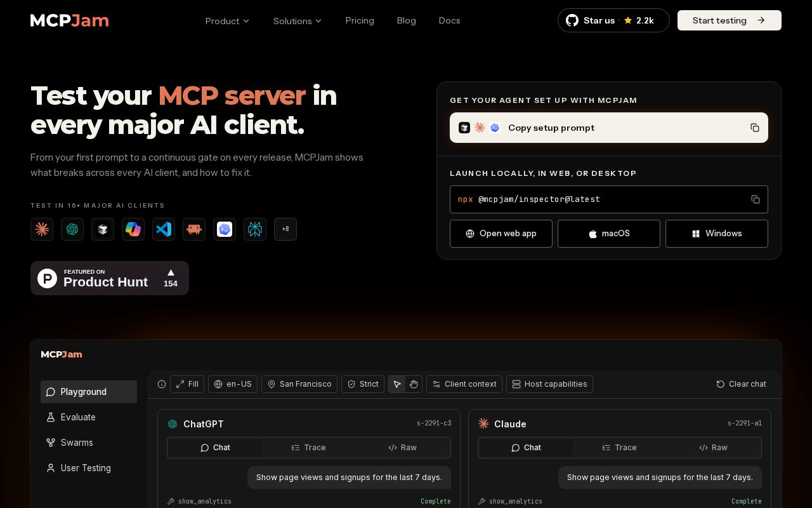The height and width of the screenshot is (508, 812).
Task: Click Complete status in Claude panel
Action: 747,501
